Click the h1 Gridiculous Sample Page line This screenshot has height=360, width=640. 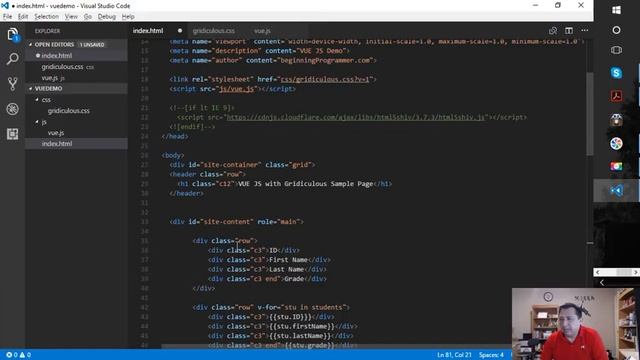click(x=284, y=184)
